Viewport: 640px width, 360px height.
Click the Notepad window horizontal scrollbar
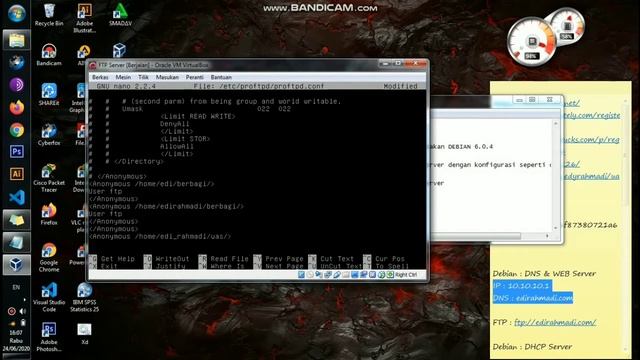pyautogui.click(x=476, y=236)
